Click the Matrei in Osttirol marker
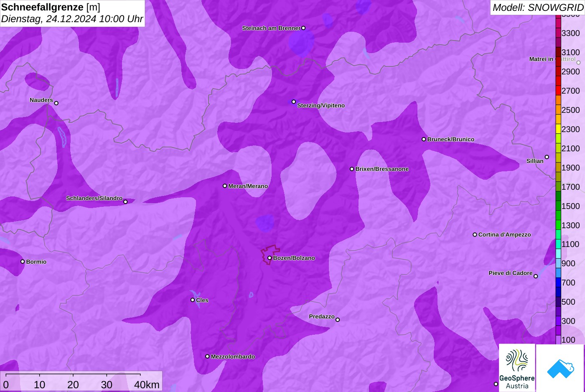The image size is (585, 392). (579, 63)
